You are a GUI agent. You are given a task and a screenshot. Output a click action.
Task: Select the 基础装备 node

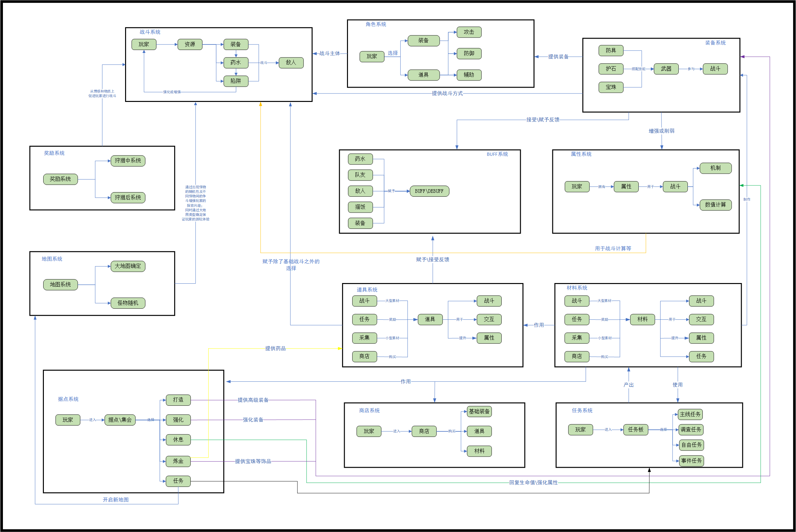479,412
